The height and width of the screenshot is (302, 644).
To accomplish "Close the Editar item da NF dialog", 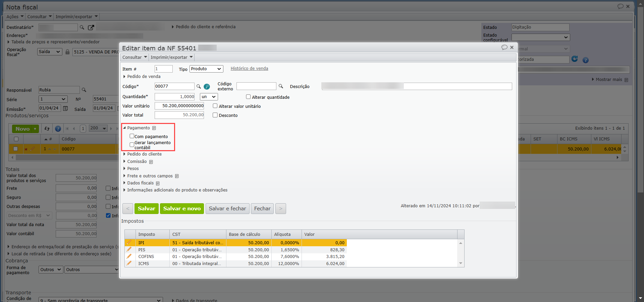I will click(x=512, y=47).
